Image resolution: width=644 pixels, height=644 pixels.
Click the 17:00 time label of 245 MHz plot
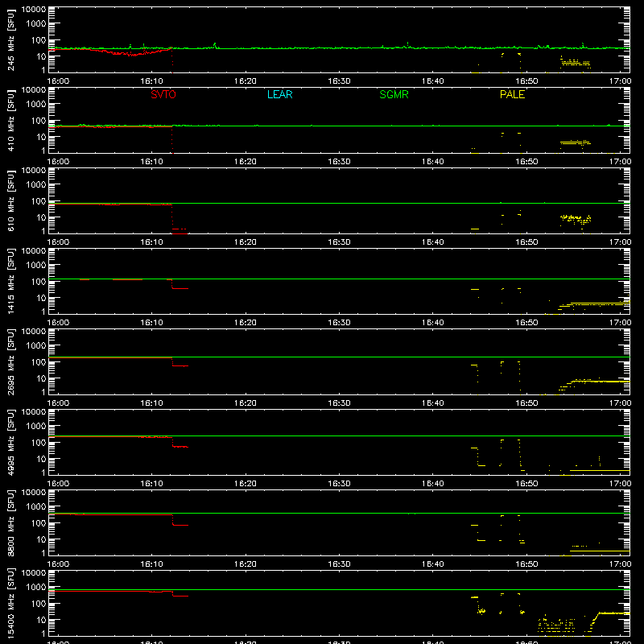point(620,81)
